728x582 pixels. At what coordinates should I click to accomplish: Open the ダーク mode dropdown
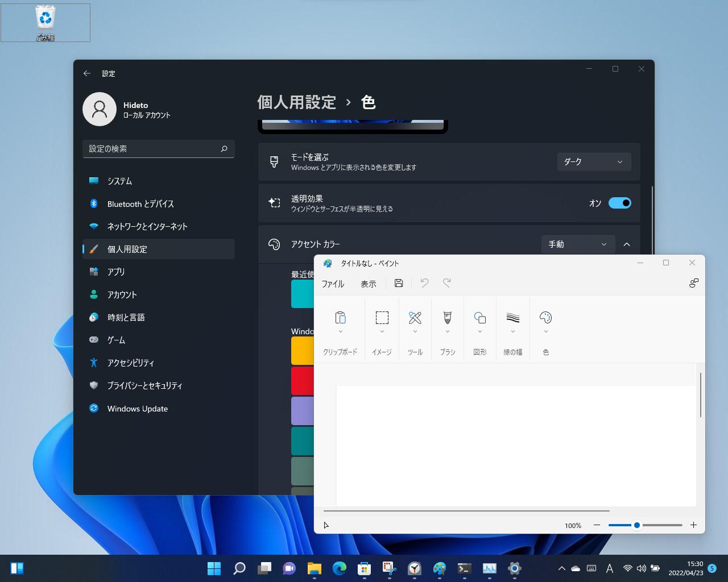coord(593,162)
